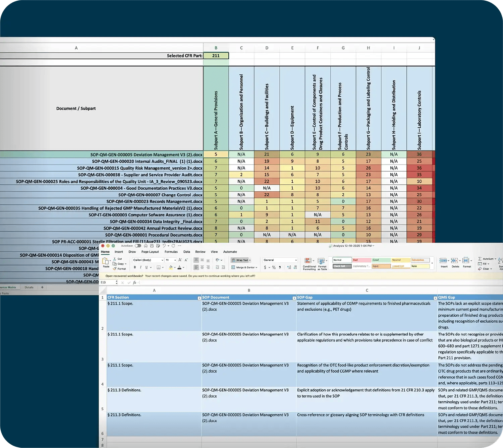Click the Home icon in title bar

(x=146, y=246)
